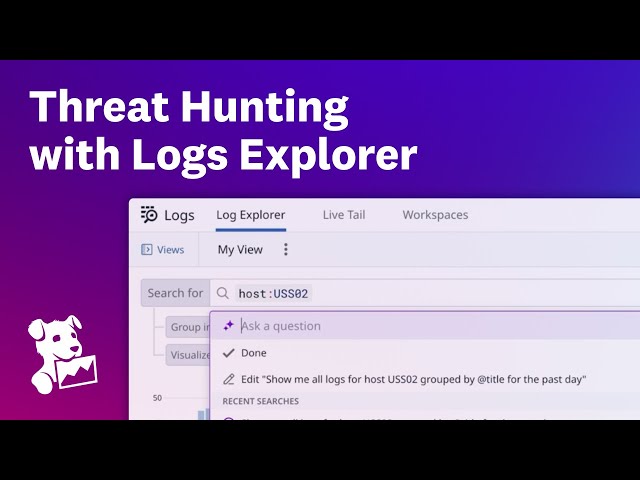This screenshot has width=640, height=480.
Task: Open the Views panel icon
Action: tap(147, 249)
